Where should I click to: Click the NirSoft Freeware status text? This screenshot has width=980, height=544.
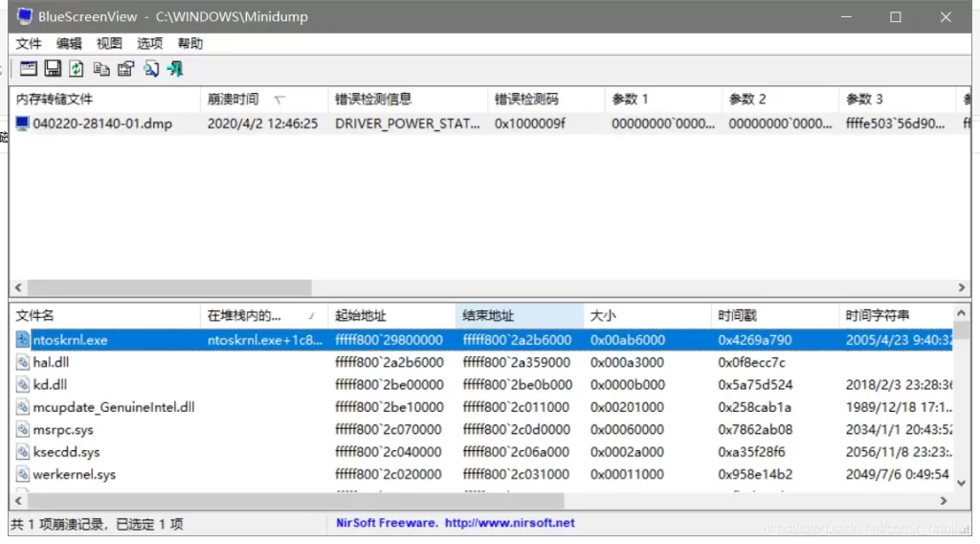pyautogui.click(x=387, y=523)
